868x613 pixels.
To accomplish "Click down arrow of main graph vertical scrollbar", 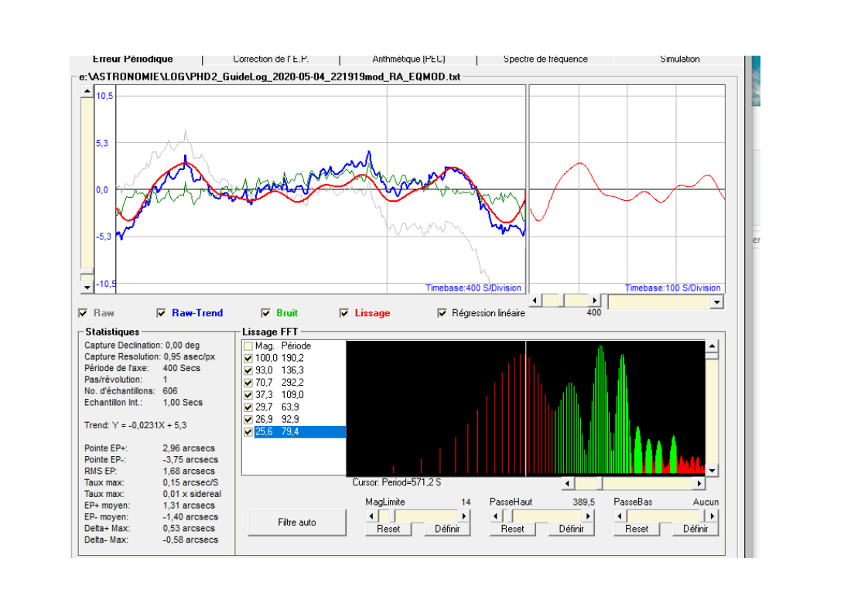I will click(87, 288).
